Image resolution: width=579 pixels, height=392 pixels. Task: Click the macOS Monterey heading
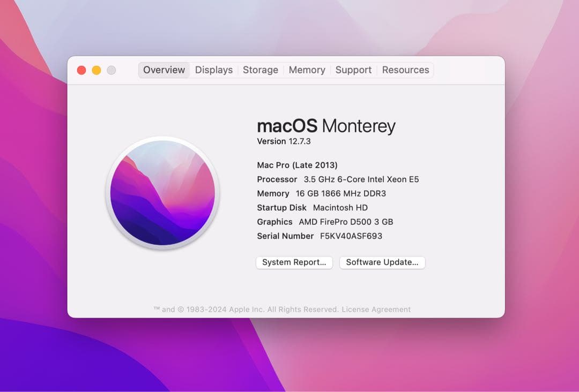[x=326, y=126]
